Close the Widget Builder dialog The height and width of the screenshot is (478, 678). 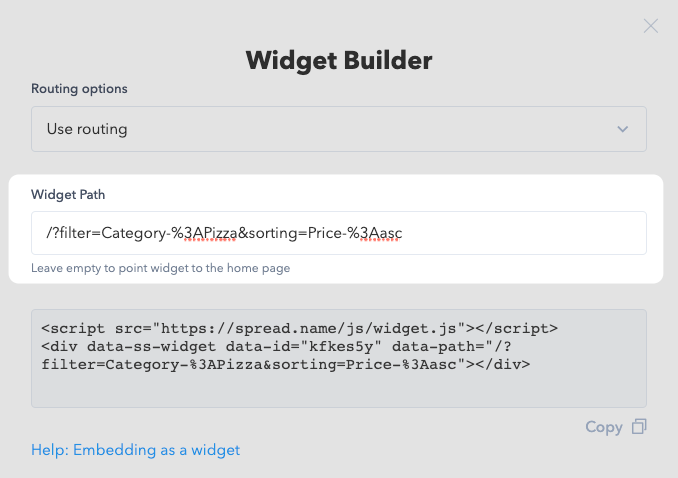tap(650, 26)
